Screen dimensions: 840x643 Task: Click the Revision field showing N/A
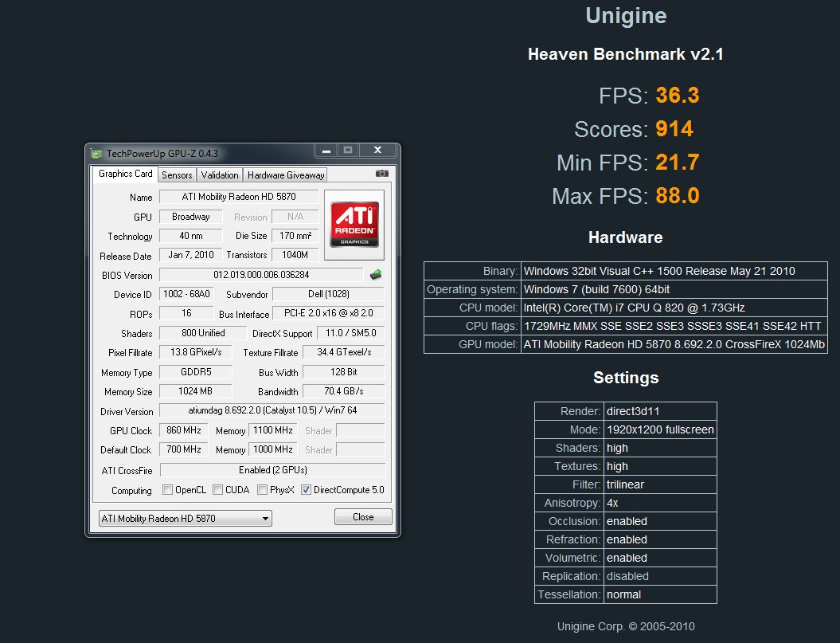295,217
